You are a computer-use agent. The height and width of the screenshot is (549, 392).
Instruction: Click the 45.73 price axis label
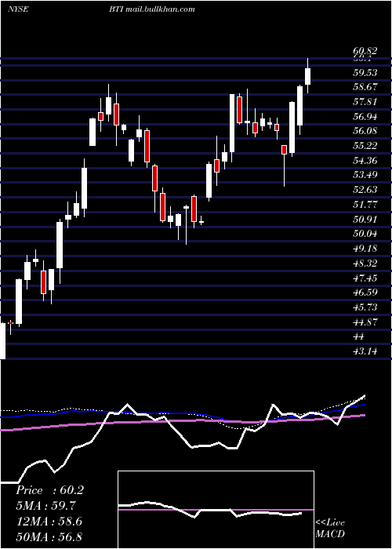[365, 307]
